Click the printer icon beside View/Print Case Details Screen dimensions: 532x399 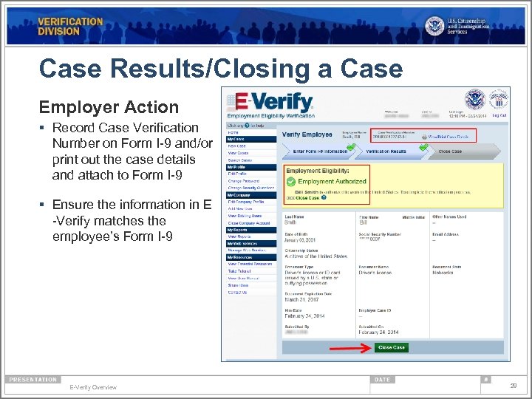pos(424,137)
